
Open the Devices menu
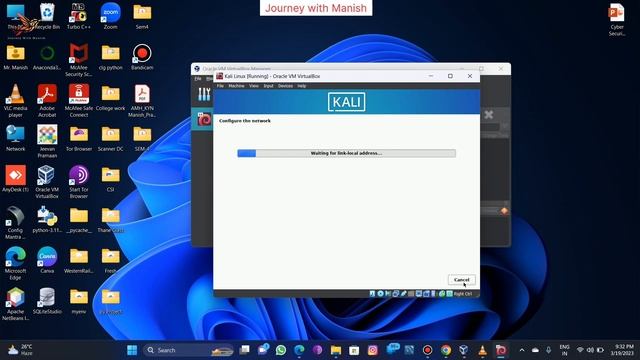[x=285, y=86]
